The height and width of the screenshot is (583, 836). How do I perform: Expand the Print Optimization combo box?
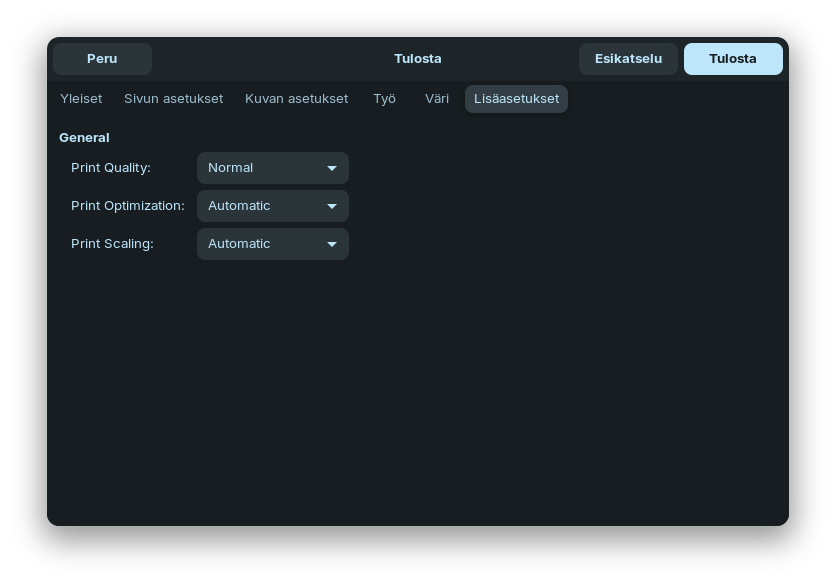(x=272, y=206)
